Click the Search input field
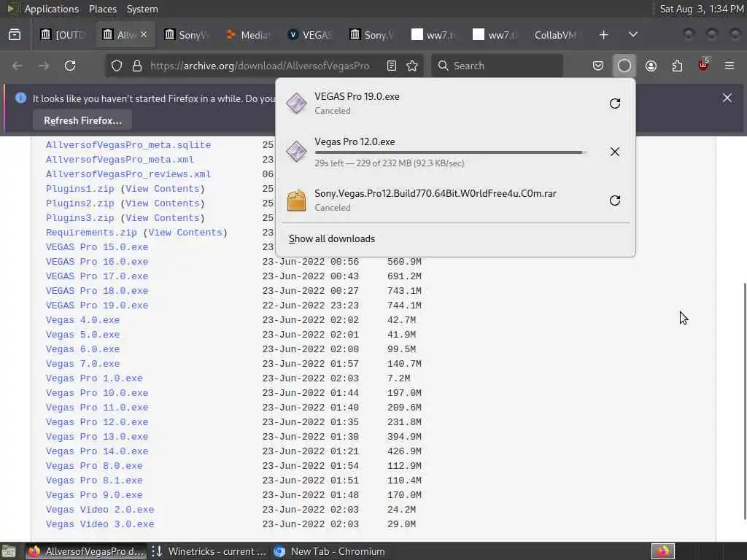Viewport: 747px width, 560px height. [x=497, y=66]
